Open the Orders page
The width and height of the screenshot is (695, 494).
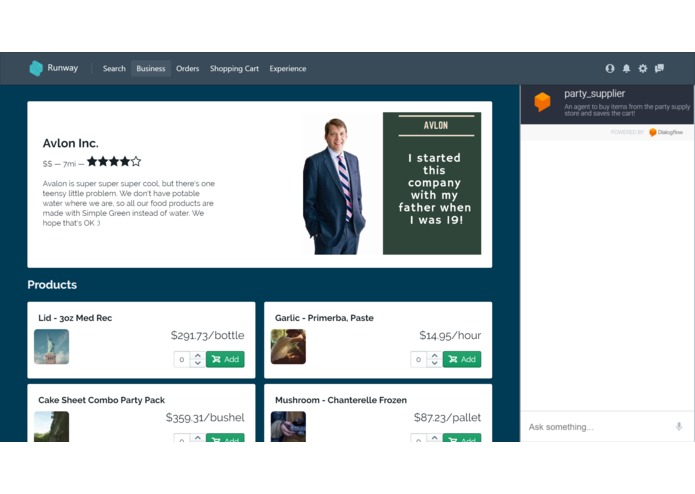(x=187, y=69)
